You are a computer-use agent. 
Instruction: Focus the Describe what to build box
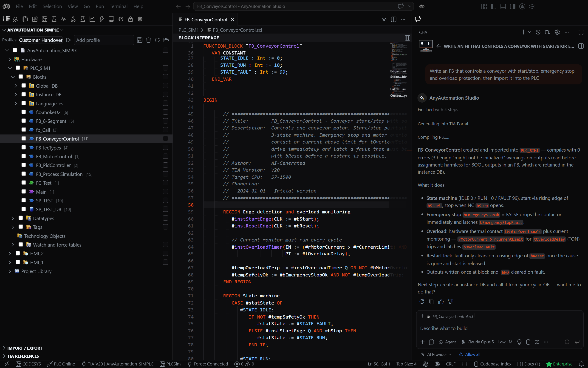click(x=500, y=328)
